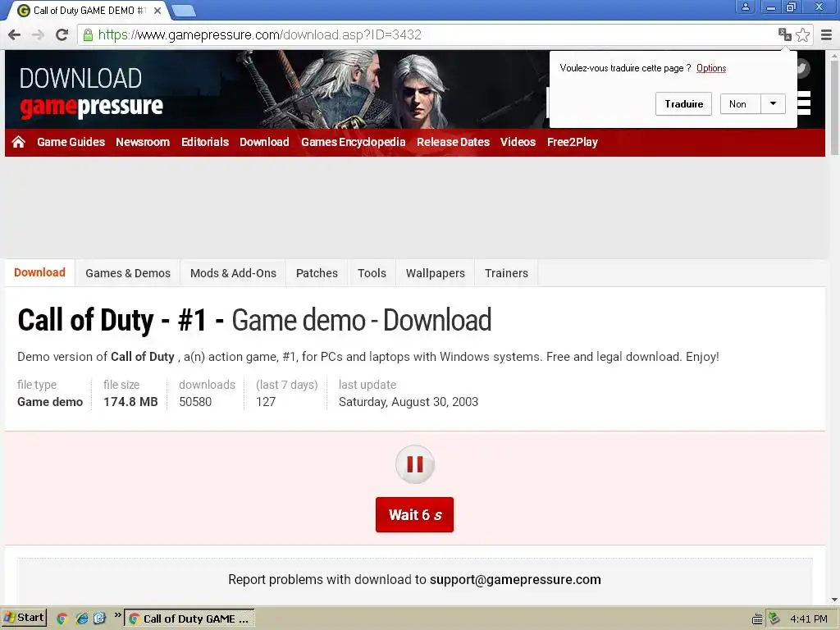Click the taskbar clock showing 4:41 PM
Screen dimensions: 840x630
click(808, 619)
